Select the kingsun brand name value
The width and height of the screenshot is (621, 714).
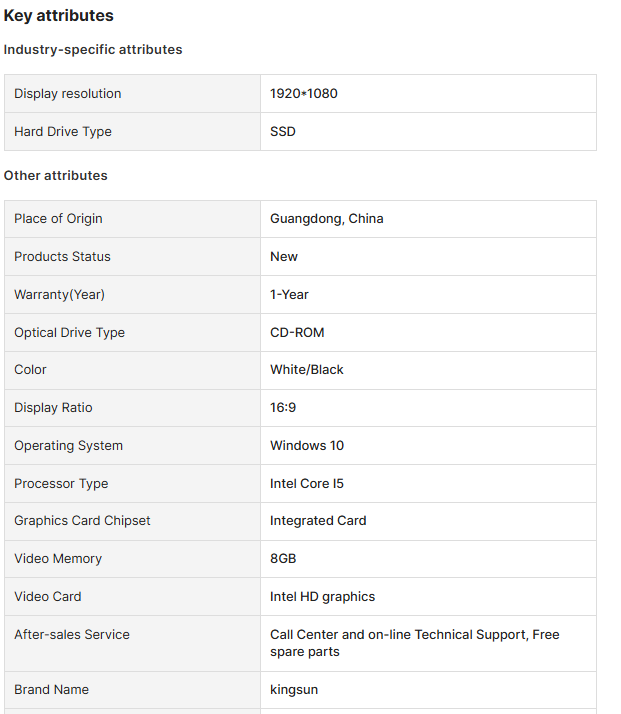coord(294,690)
